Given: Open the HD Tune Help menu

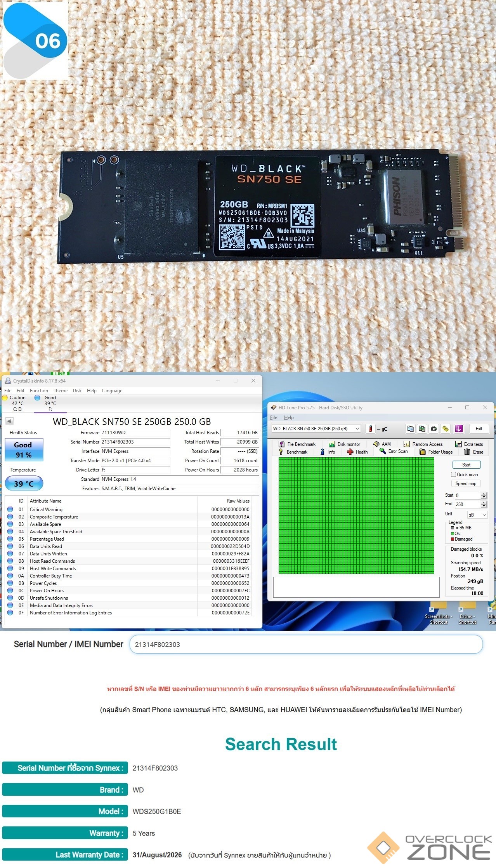Looking at the screenshot, I should 289,417.
